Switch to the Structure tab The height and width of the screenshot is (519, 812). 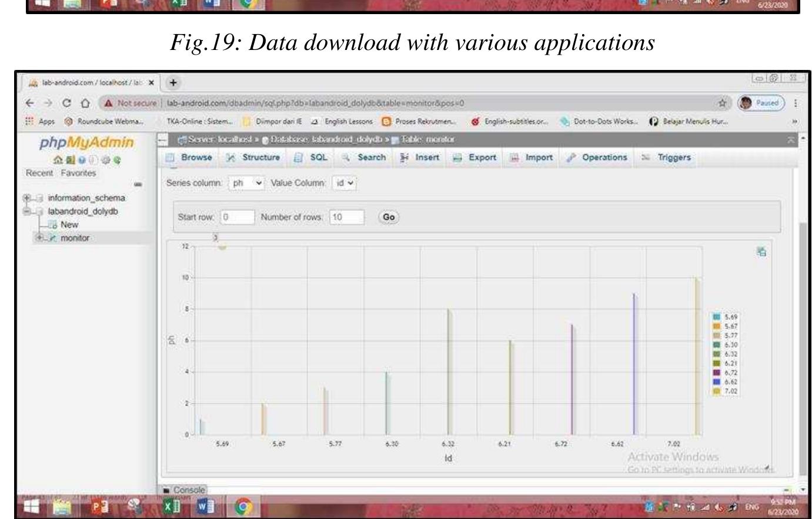255,158
